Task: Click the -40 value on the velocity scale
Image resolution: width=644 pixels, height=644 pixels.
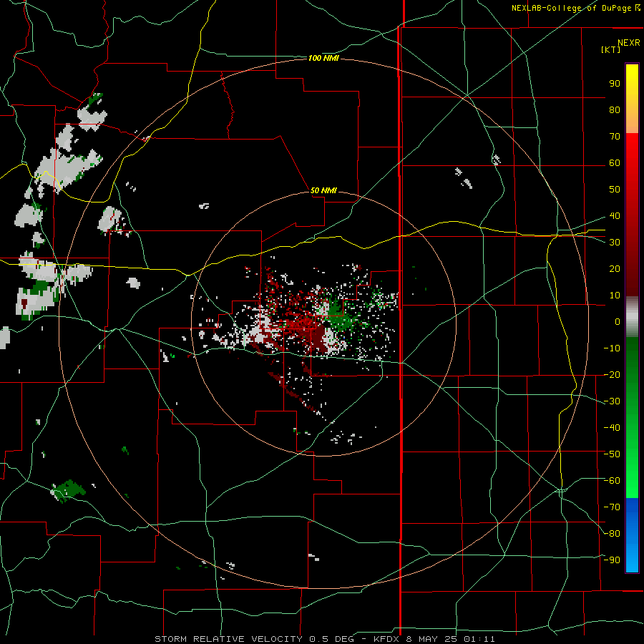Action: [x=612, y=428]
